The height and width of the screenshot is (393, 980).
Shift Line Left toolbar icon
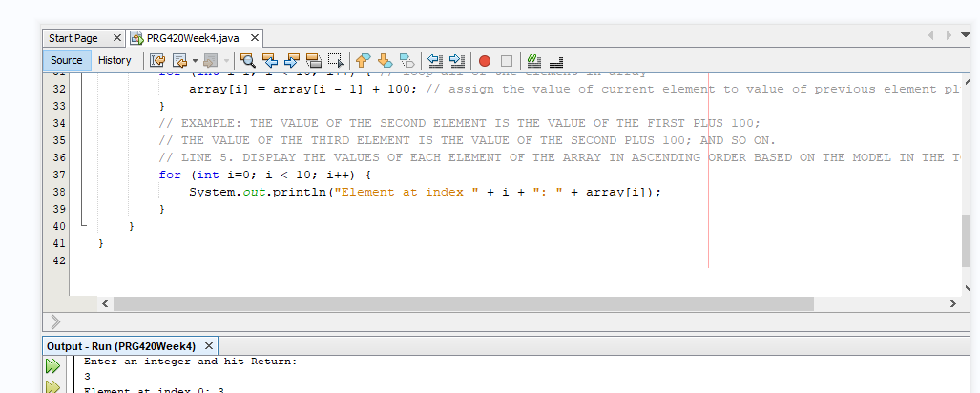coord(435,61)
